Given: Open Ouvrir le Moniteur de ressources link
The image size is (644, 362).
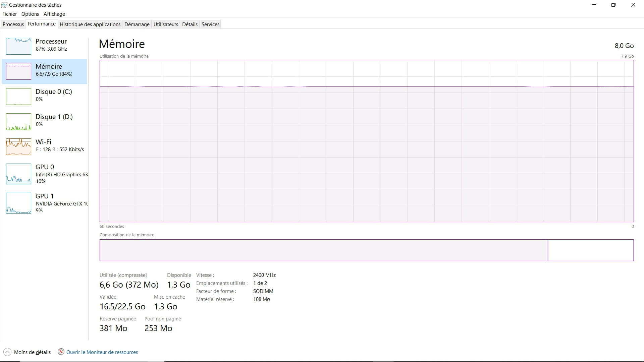Looking at the screenshot, I should click(x=102, y=352).
